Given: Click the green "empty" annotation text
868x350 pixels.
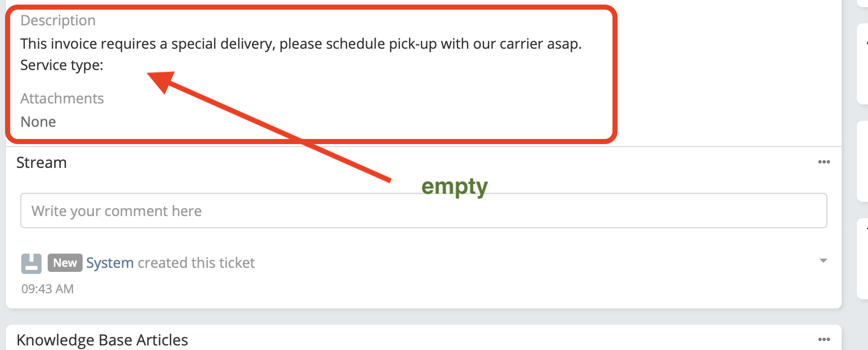Looking at the screenshot, I should [454, 187].
